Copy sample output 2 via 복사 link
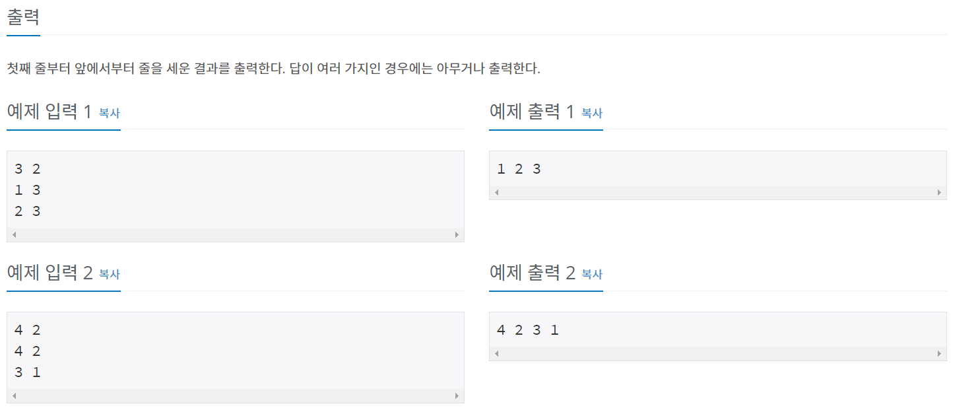The width and height of the screenshot is (980, 416). click(x=592, y=274)
